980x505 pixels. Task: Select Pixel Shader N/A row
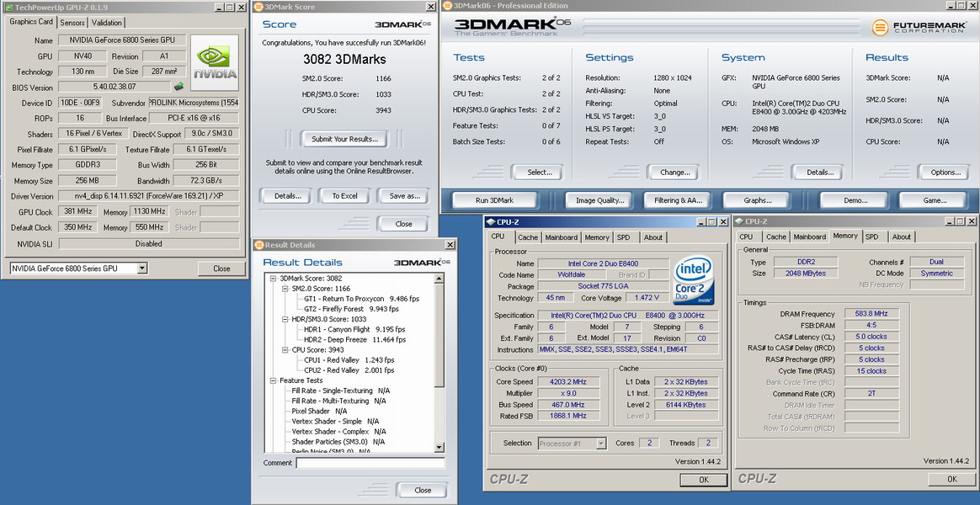coord(319,412)
